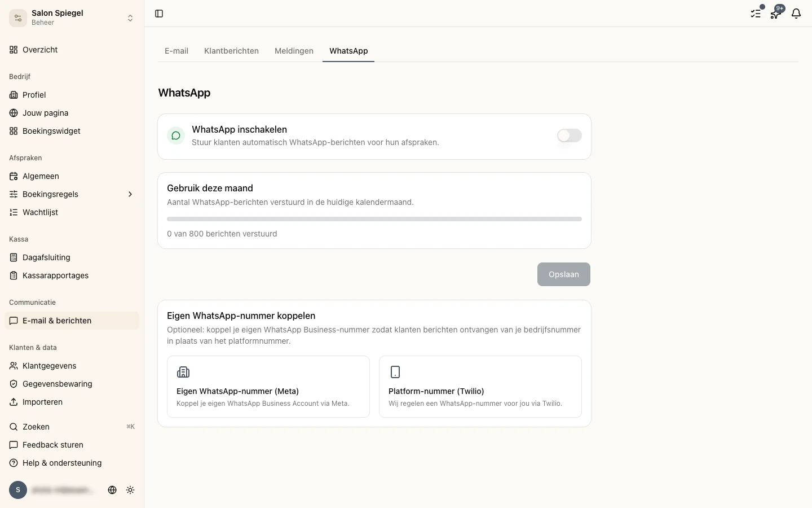Viewport: 812px width, 508px height.
Task: Click the Algemeen calendar icon
Action: [x=14, y=176]
